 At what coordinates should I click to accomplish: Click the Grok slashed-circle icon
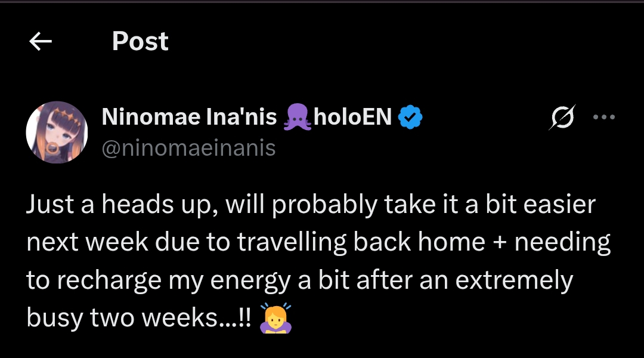tap(562, 118)
